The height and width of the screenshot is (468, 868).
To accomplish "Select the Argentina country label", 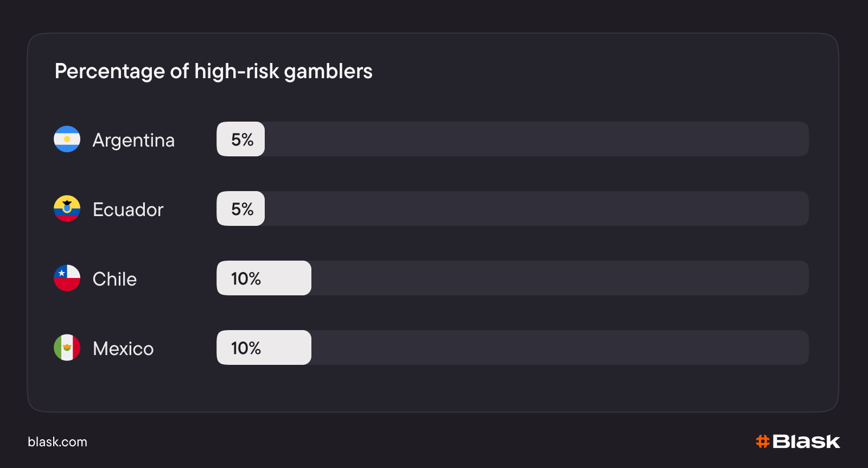I will click(133, 140).
